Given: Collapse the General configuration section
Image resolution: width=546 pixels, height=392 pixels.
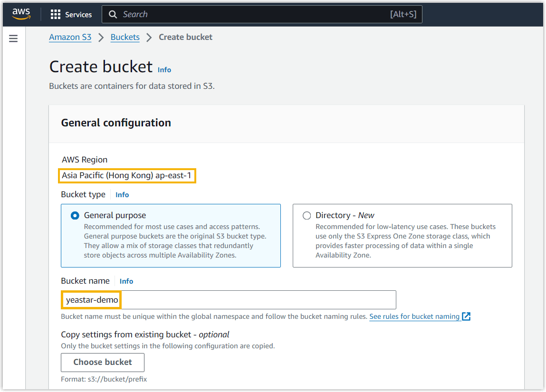Looking at the screenshot, I should (115, 123).
